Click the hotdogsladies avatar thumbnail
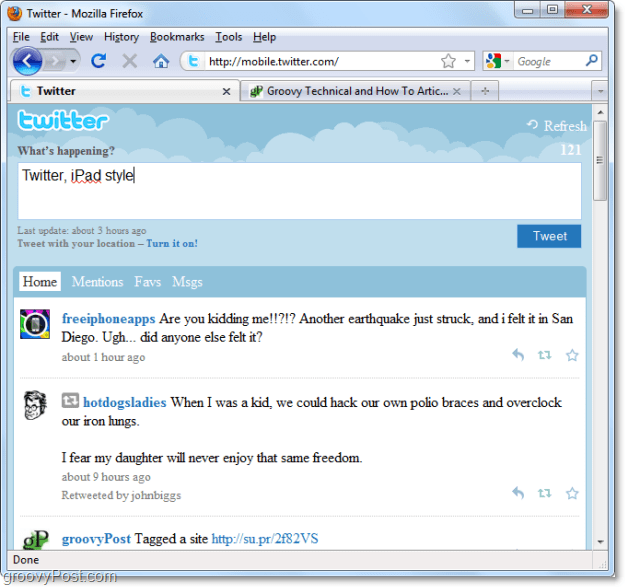This screenshot has width=625, height=587. [35, 405]
